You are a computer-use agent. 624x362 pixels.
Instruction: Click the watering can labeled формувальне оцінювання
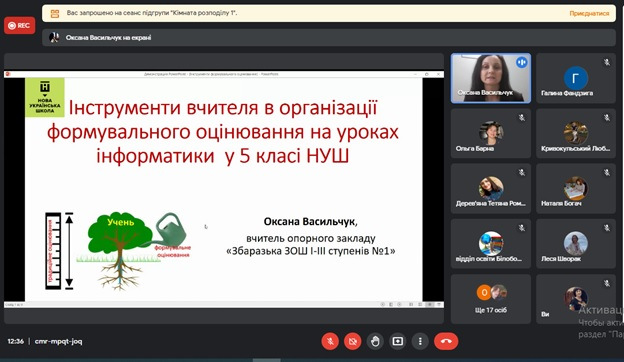tap(171, 230)
